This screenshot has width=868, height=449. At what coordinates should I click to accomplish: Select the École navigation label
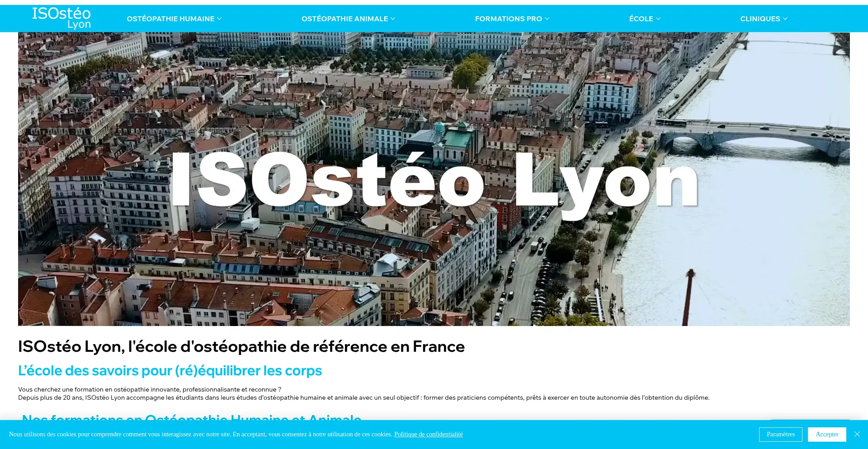(x=641, y=19)
